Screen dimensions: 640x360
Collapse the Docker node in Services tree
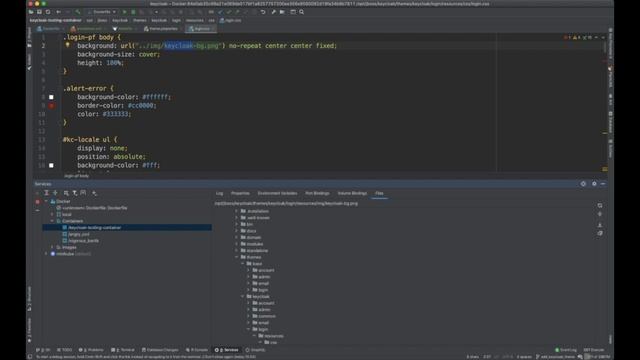[46, 201]
